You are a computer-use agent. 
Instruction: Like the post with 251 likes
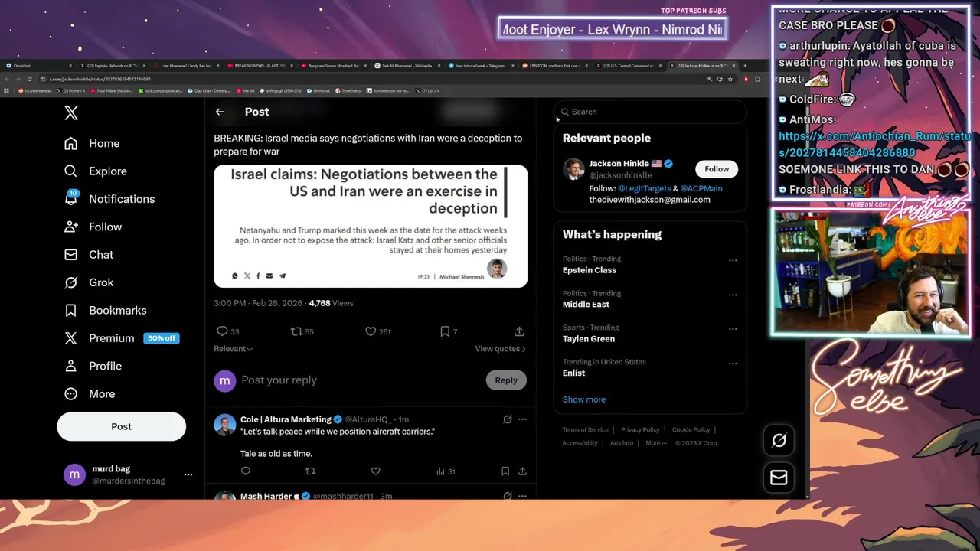[x=371, y=331]
